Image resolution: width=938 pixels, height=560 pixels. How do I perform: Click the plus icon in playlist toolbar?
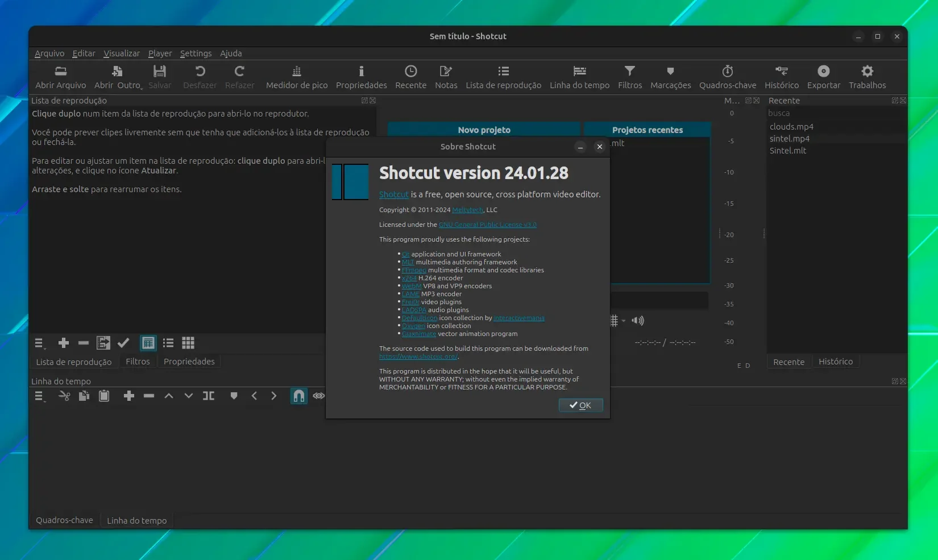tap(64, 343)
